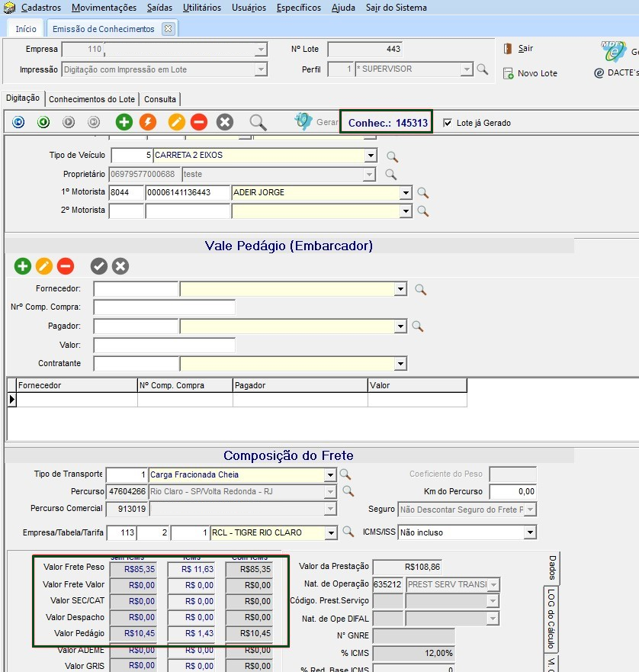Click the orange lightning bolt toolbar icon
The width and height of the screenshot is (639, 672).
pos(147,122)
